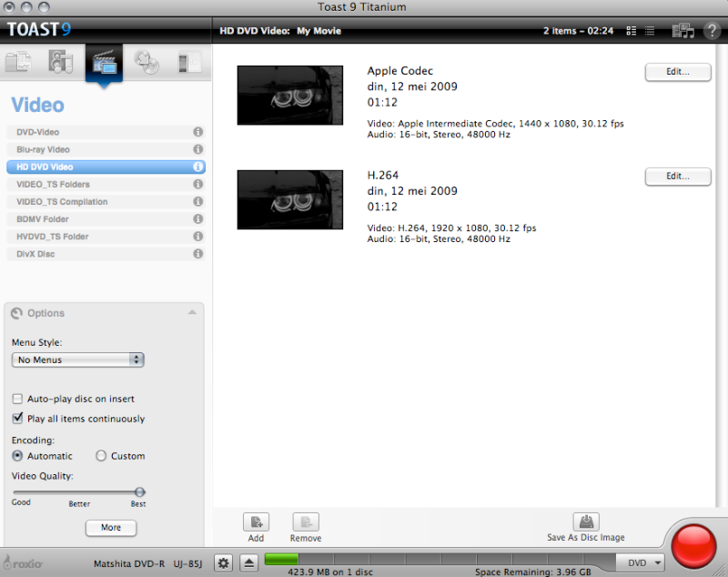Choose HVDVD_TS Folder format

tap(106, 237)
